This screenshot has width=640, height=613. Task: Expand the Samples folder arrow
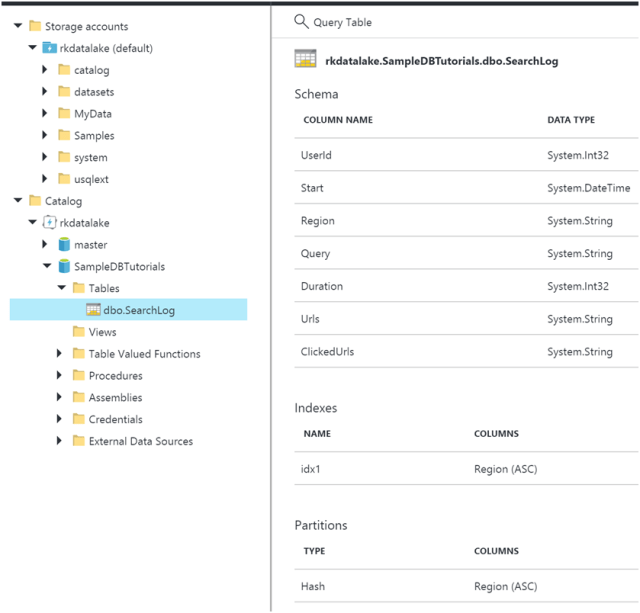tap(45, 135)
